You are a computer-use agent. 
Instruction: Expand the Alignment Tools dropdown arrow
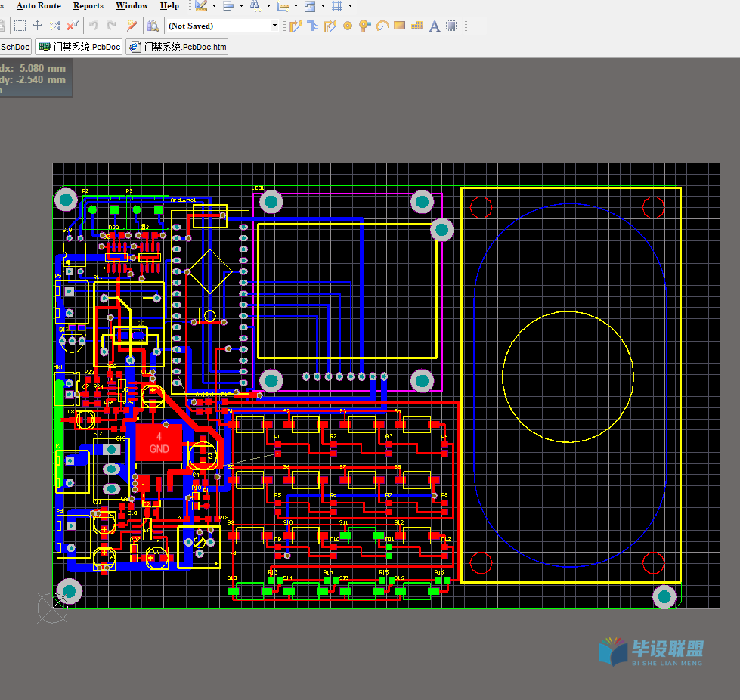click(241, 6)
